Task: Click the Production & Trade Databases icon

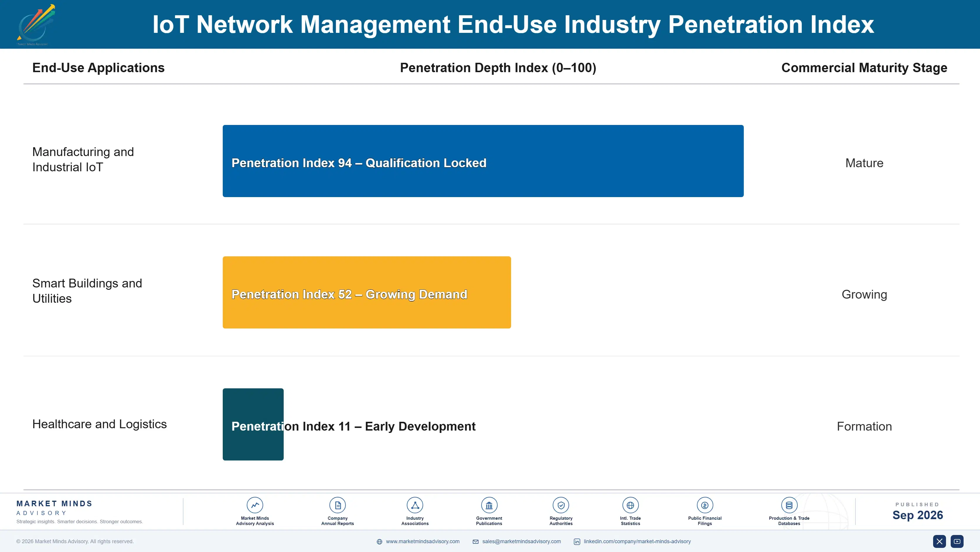Action: (789, 505)
